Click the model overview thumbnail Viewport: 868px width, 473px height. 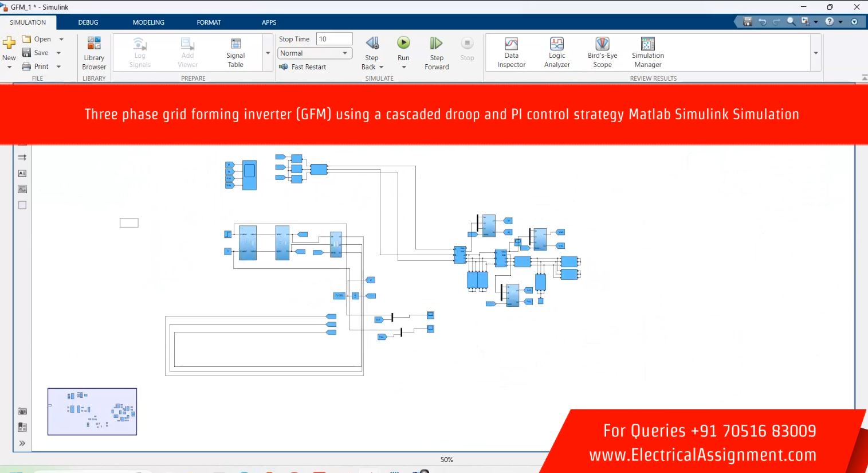click(92, 411)
